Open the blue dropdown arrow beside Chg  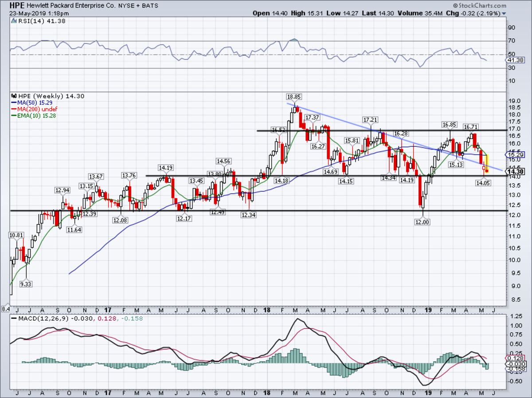coord(504,14)
